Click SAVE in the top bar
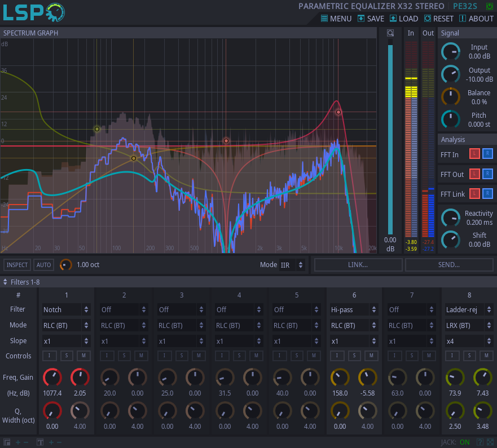This screenshot has height=448, width=497. tap(371, 19)
